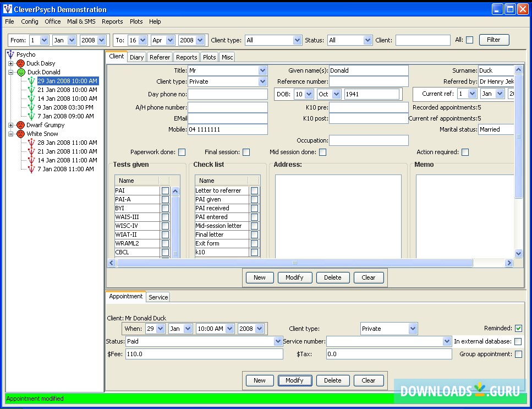The width and height of the screenshot is (532, 409).
Task: Click red icon of 28 Jan 11:00 AM appointment
Action: coord(31,143)
